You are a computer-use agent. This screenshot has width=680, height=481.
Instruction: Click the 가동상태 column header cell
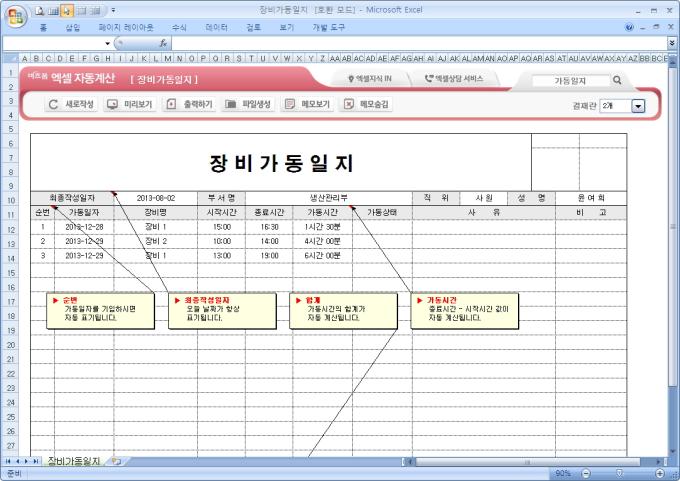(382, 213)
